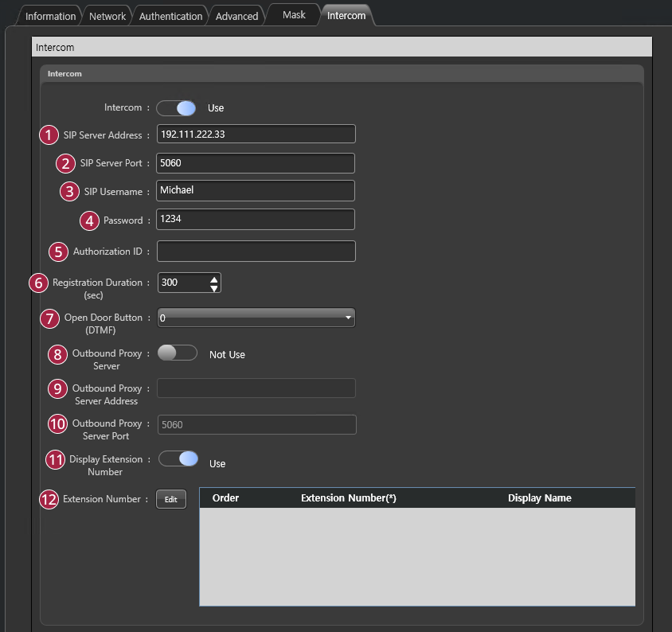Open the Open Door Button DTMF dropdown
The width and height of the screenshot is (672, 632).
(256, 318)
